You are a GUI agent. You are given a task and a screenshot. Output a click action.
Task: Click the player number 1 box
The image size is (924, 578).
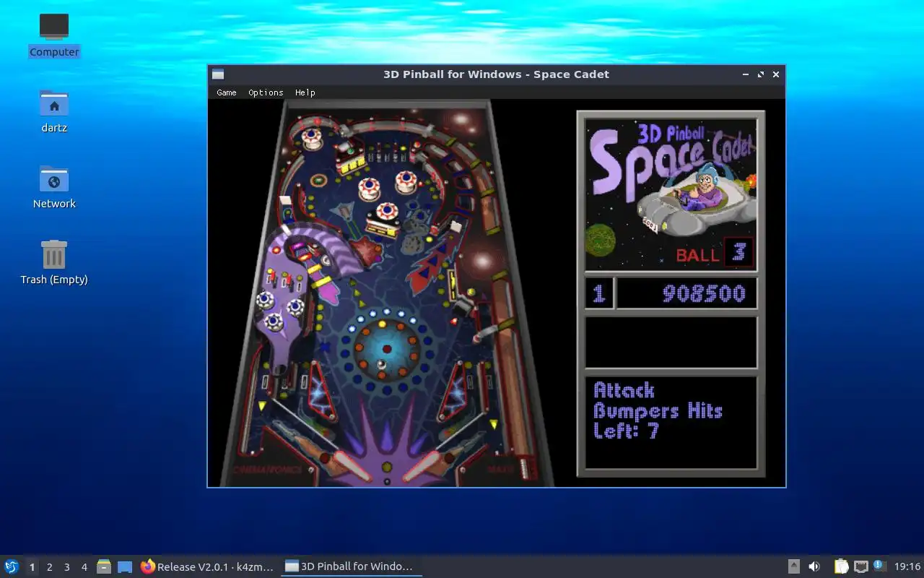(x=599, y=293)
